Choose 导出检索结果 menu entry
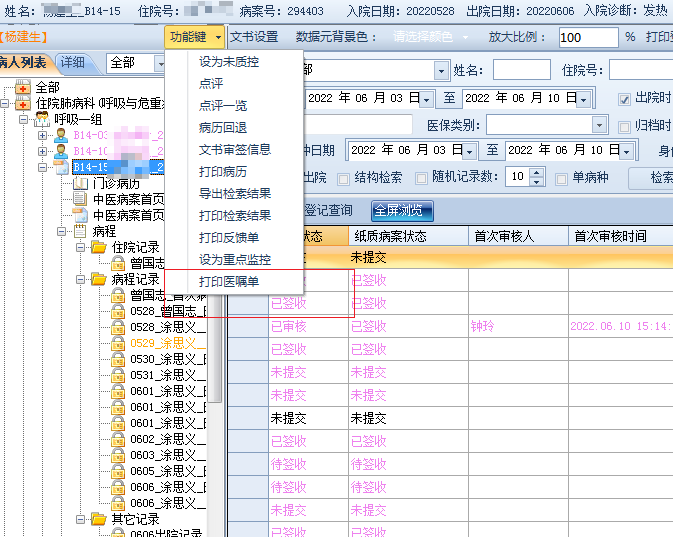This screenshot has width=673, height=537. pos(234,194)
